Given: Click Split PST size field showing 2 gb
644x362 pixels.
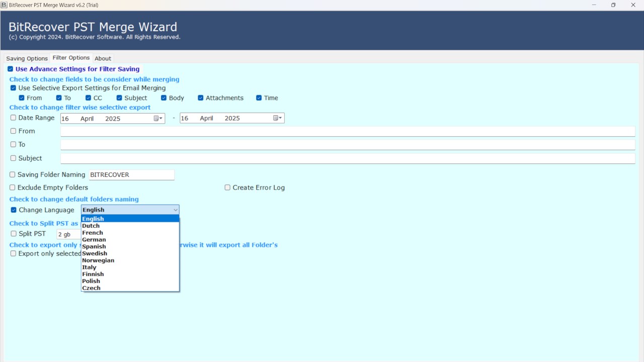Looking at the screenshot, I should click(x=69, y=234).
